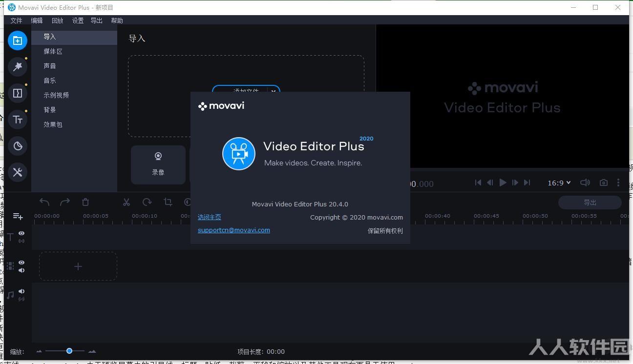Select 媒体区 in the side list
This screenshot has height=364, width=633.
(74, 51)
